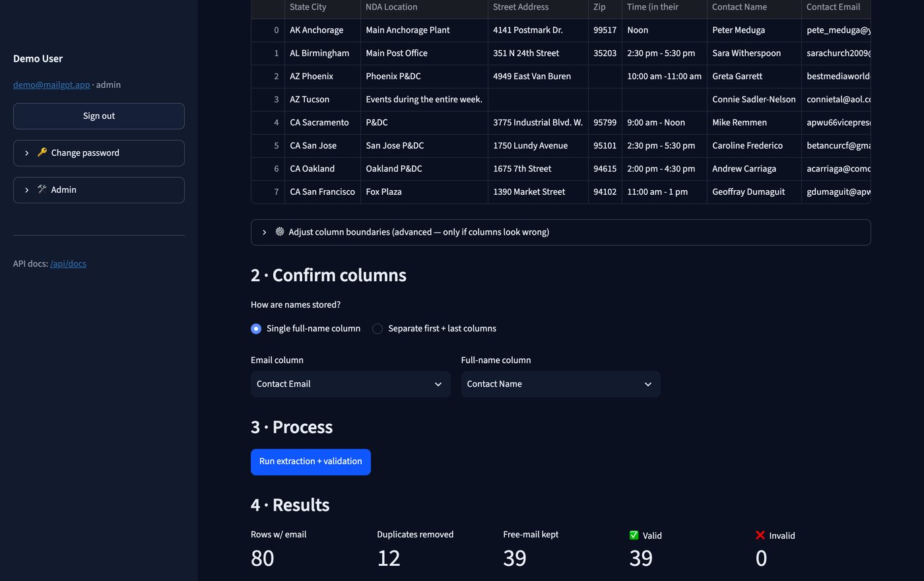Click the green check icon next to Valid
924x581 pixels.
634,535
